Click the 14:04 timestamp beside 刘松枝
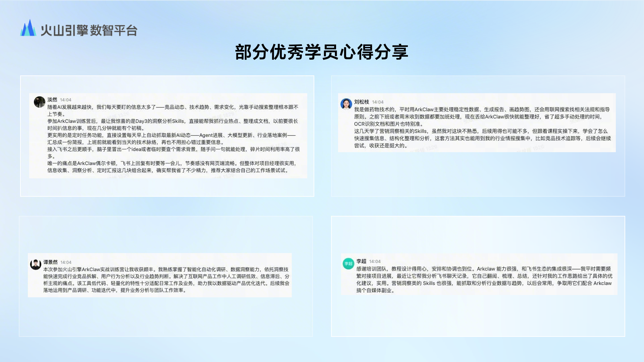This screenshot has width=644, height=362. click(x=378, y=102)
